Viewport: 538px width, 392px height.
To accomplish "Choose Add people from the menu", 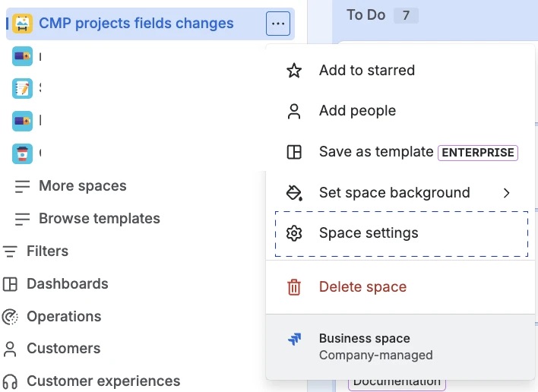I will [x=400, y=111].
